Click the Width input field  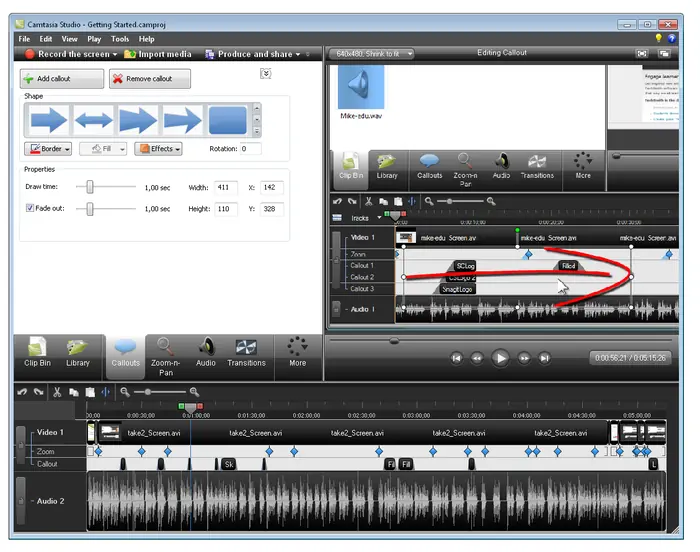225,188
